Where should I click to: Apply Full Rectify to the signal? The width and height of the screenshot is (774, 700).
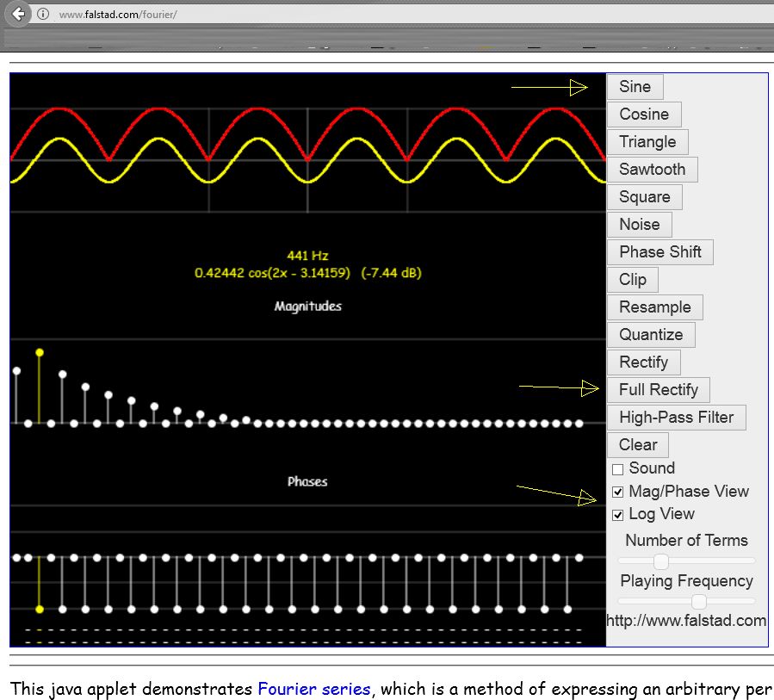[x=658, y=389]
